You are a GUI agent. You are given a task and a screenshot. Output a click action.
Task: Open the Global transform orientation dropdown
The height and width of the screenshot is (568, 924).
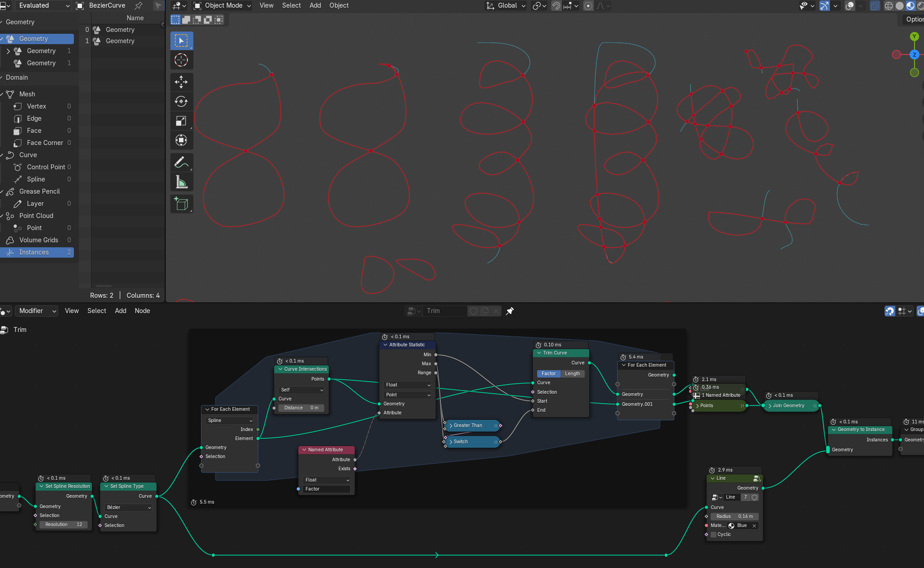506,5
